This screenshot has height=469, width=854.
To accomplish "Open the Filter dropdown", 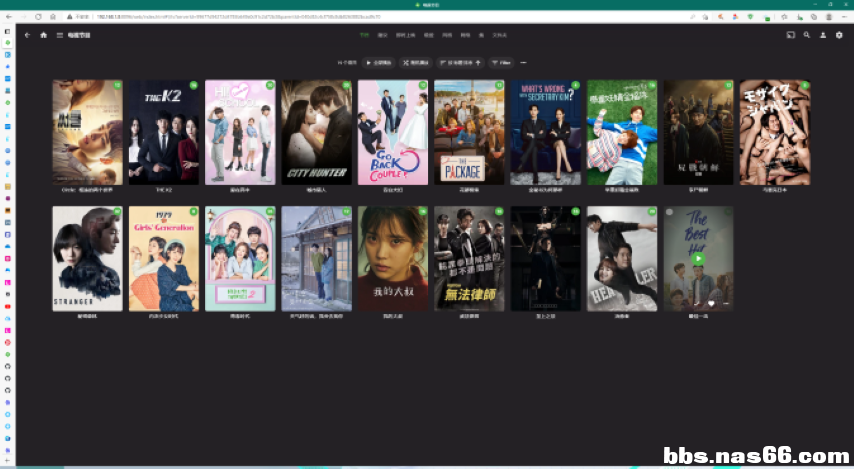I will tap(501, 63).
